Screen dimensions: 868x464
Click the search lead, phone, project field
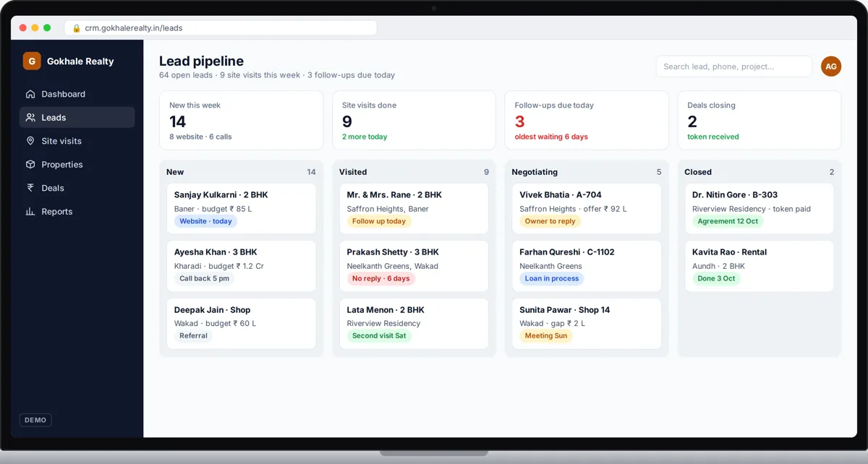pyautogui.click(x=733, y=66)
